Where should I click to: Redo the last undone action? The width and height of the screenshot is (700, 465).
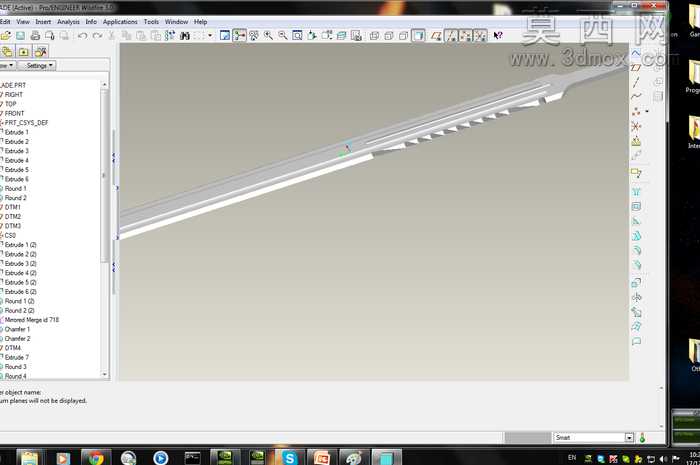tap(97, 36)
